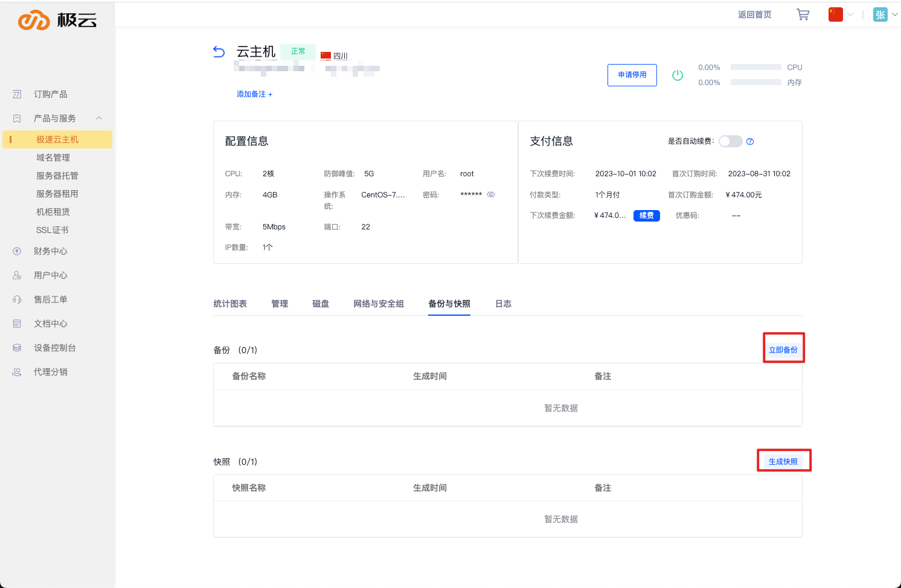Open 设备控制台 in the sidebar
Viewport: 901px width, 588px height.
pos(54,348)
